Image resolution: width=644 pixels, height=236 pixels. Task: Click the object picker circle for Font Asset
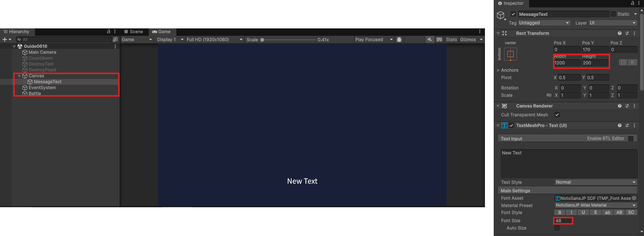[634, 198]
